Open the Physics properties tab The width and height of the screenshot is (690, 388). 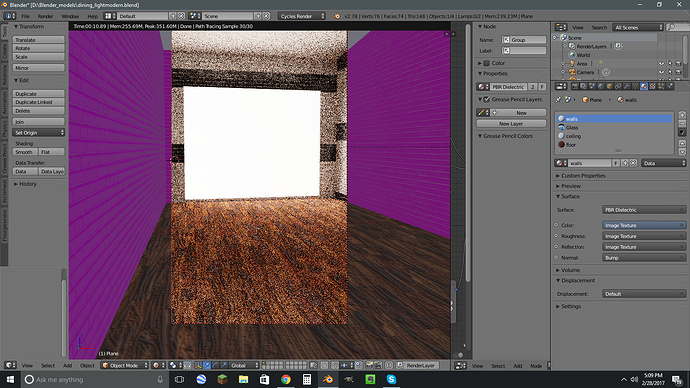(670, 86)
